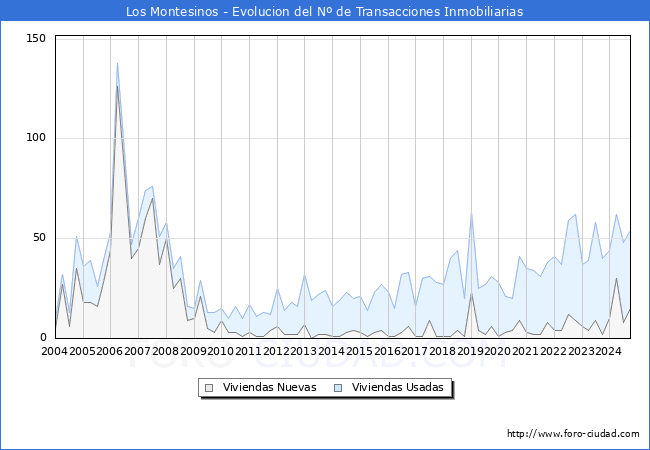
Task: Click the 2007 x-axis label
Action: point(137,351)
